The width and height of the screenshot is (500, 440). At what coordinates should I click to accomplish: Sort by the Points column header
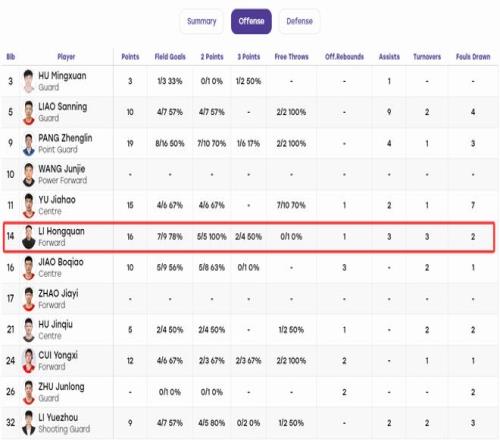pos(130,57)
